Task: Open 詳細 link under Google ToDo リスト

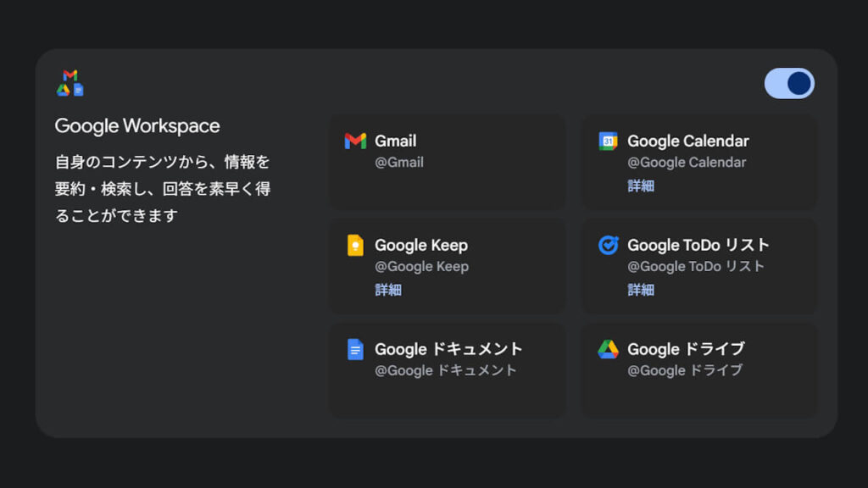Action: tap(641, 290)
